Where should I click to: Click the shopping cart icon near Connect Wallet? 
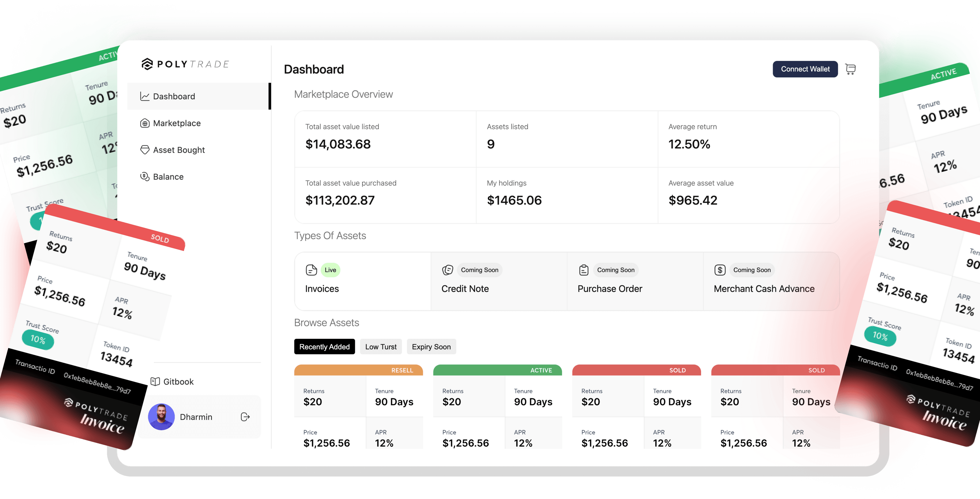tap(851, 69)
